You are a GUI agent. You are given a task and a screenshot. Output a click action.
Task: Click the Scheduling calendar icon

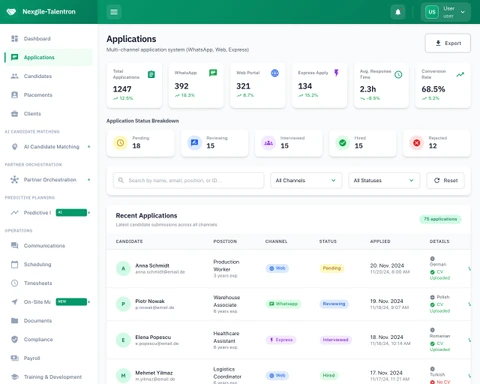[x=14, y=264]
